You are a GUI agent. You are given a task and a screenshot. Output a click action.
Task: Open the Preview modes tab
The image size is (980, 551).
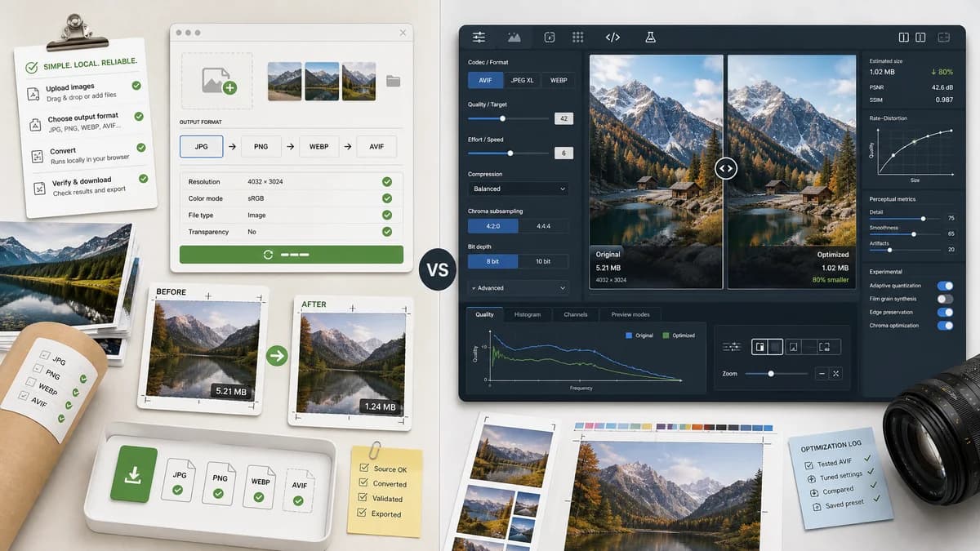coord(630,314)
